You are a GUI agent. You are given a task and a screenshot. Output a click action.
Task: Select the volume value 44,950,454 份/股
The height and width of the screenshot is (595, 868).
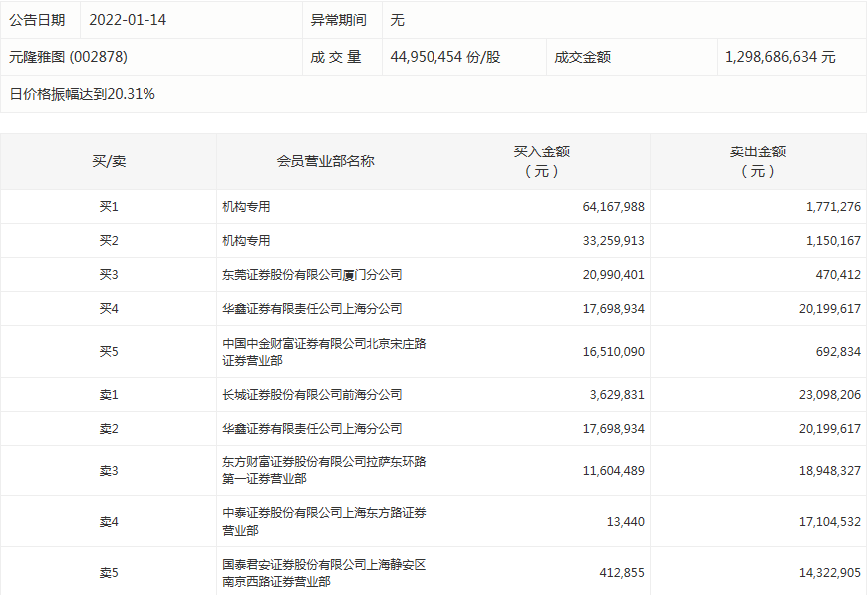[x=445, y=57]
